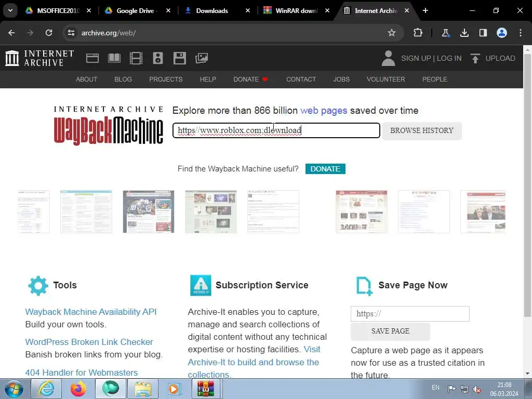
Task: Launch Internet Explorer from taskbar
Action: pos(46,389)
